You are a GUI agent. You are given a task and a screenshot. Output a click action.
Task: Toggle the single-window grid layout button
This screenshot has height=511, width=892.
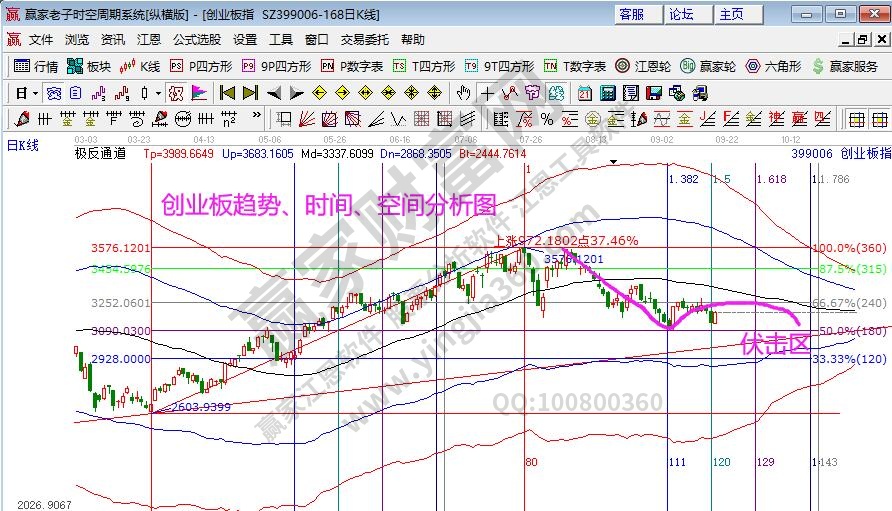point(856,119)
